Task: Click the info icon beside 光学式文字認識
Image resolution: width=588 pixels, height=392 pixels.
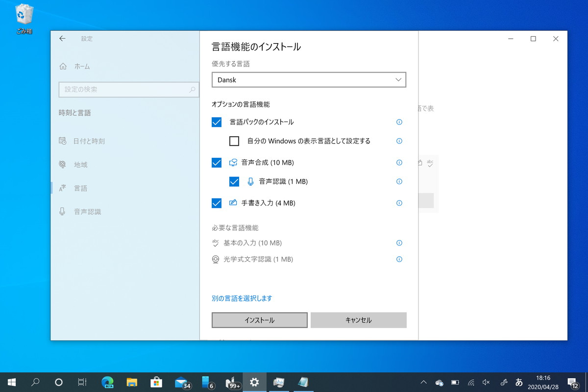Action: (x=399, y=259)
